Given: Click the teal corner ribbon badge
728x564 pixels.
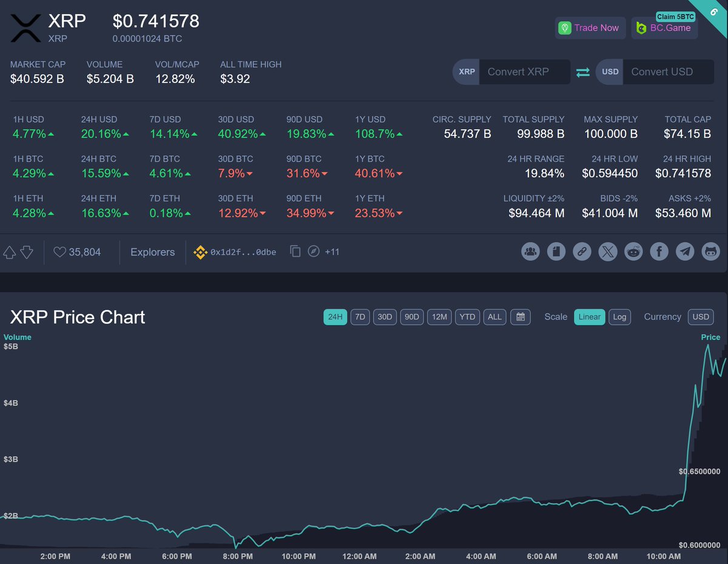Looking at the screenshot, I should coord(713,12).
